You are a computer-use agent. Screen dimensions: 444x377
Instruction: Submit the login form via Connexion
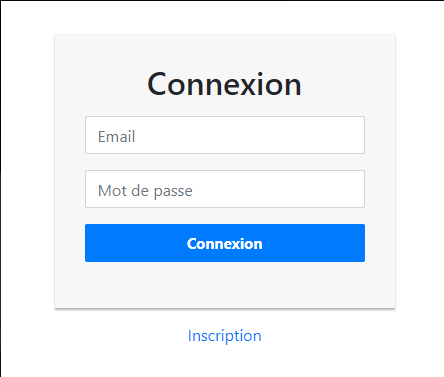coord(225,243)
